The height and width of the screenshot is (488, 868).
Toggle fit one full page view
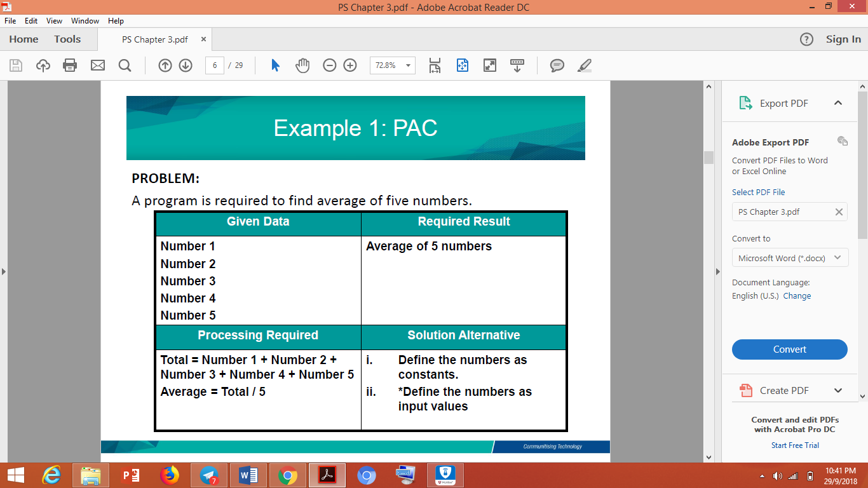pyautogui.click(x=463, y=65)
